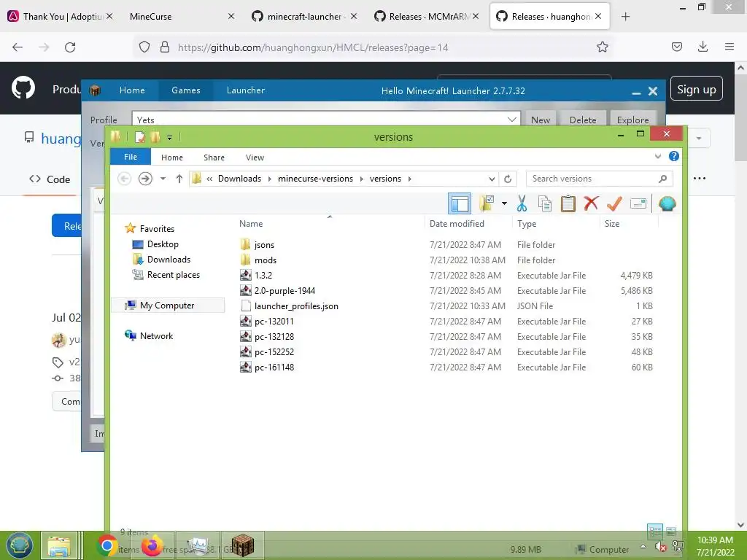The width and height of the screenshot is (747, 560).
Task: Click the search magnifier icon in Explorer
Action: [x=662, y=179]
